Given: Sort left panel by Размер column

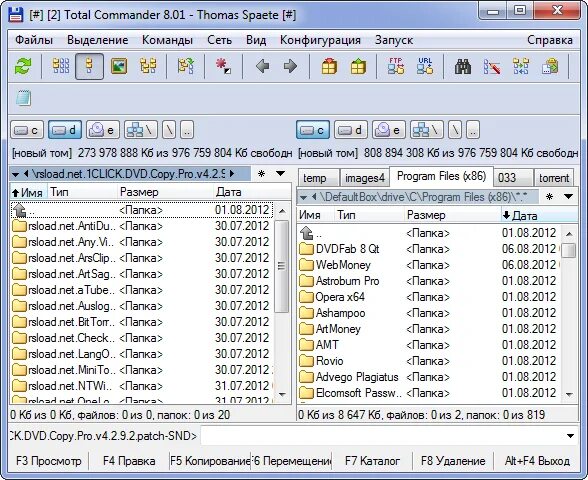Looking at the screenshot, I should (x=165, y=192).
